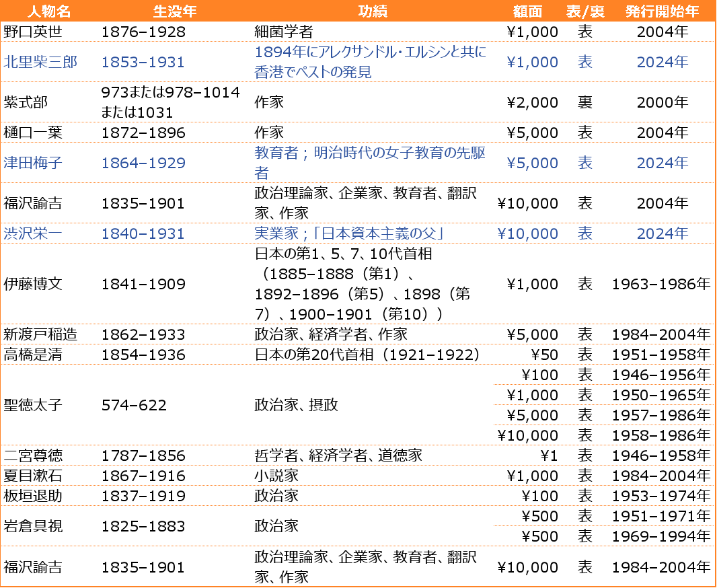Screen dimensions: 717x588
Task: Select the name cell 樋口一葉
Action: pos(32,132)
